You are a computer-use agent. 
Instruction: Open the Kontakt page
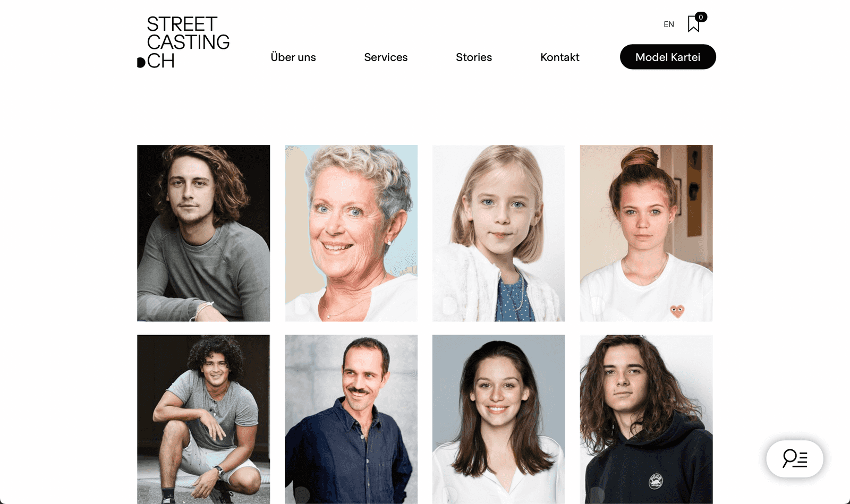[x=560, y=57]
